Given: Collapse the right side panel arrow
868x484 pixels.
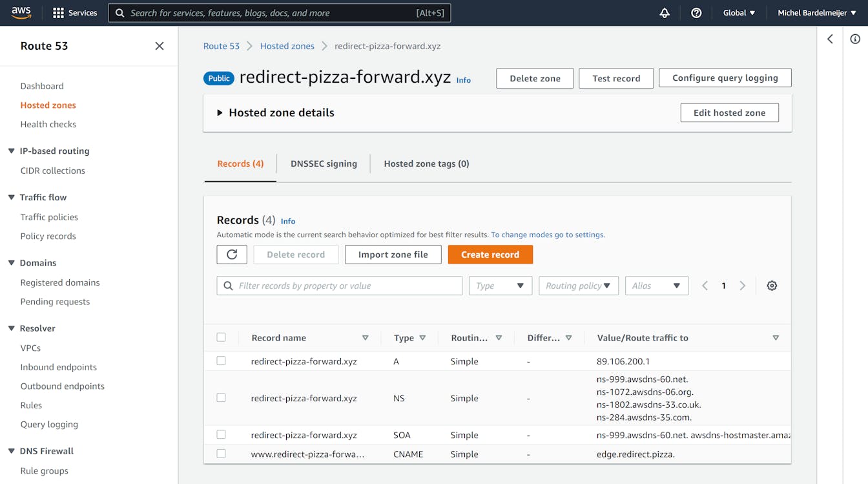Looking at the screenshot, I should click(831, 39).
